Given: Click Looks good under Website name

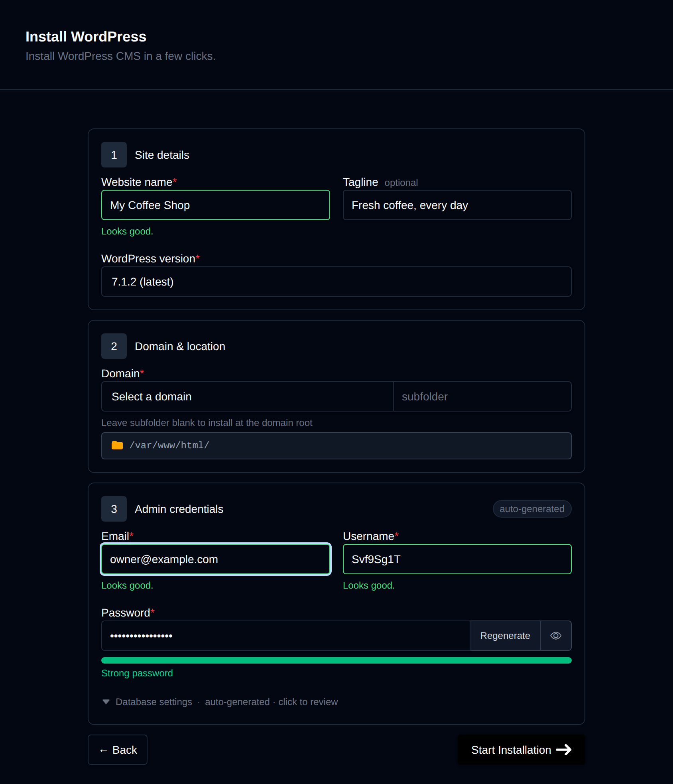Looking at the screenshot, I should [x=127, y=231].
